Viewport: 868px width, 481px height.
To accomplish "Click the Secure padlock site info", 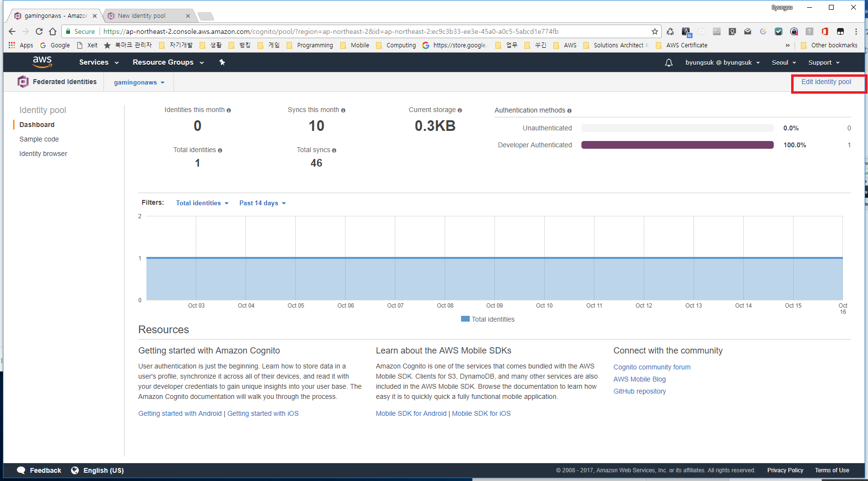I will click(x=80, y=31).
